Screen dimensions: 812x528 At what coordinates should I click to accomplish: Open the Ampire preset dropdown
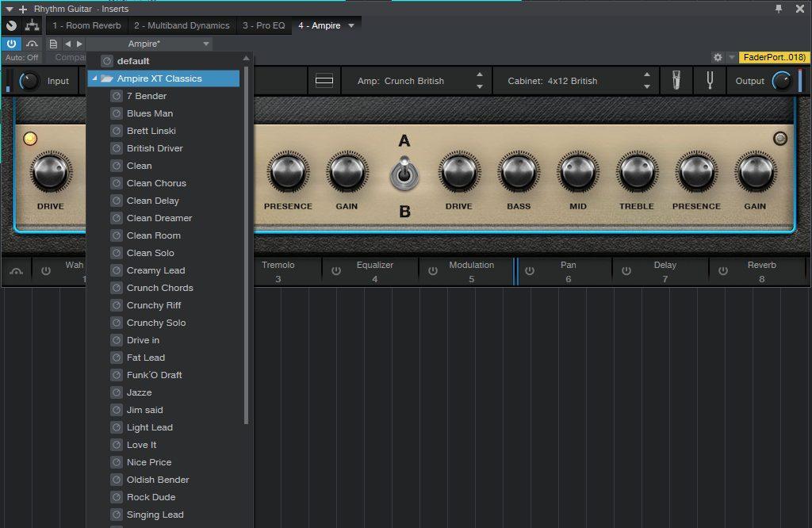point(148,44)
